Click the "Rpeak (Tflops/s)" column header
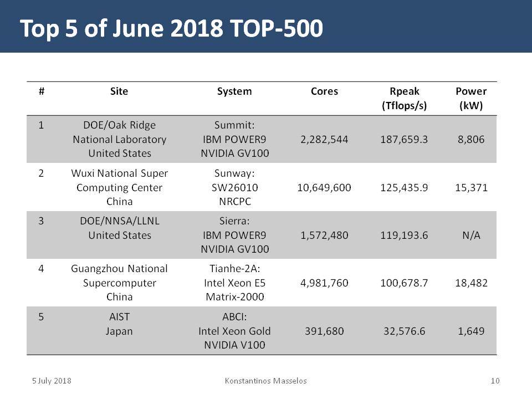The height and width of the screenshot is (399, 532). pyautogui.click(x=404, y=99)
